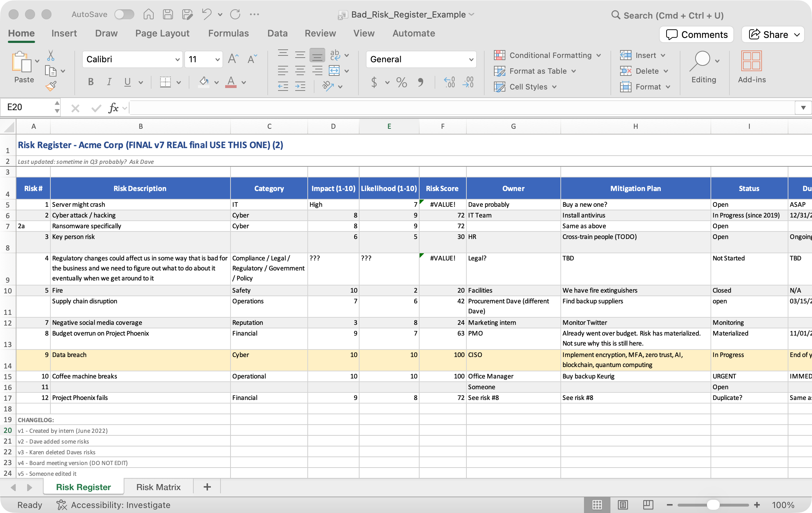Image resolution: width=812 pixels, height=513 pixels.
Task: Decrease font size with small A icon
Action: click(252, 59)
